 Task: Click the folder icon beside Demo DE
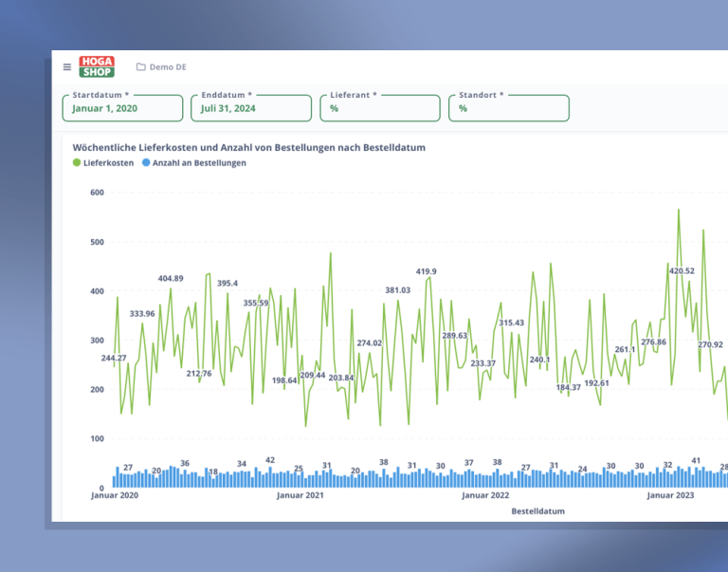pyautogui.click(x=140, y=67)
